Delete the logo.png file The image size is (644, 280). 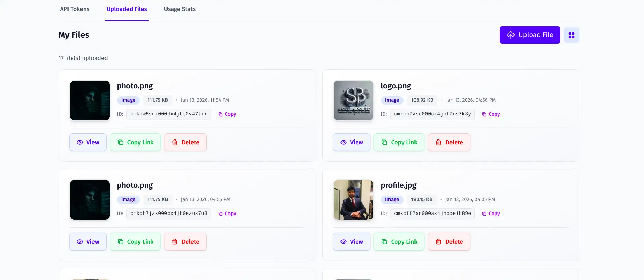[x=449, y=142]
